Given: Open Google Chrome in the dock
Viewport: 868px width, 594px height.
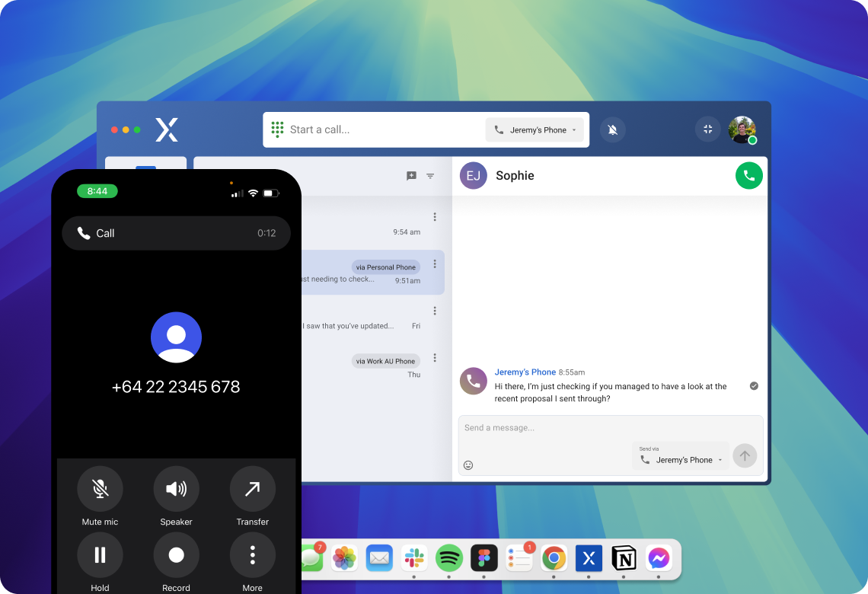Looking at the screenshot, I should pos(554,558).
